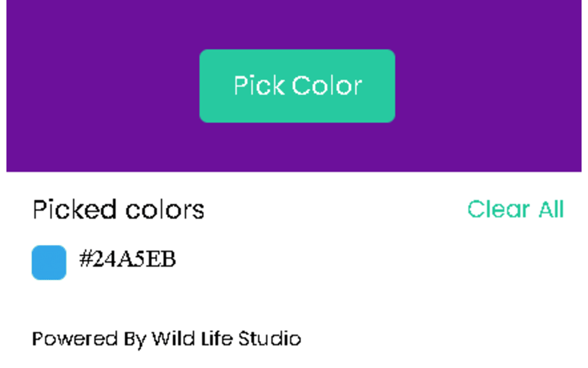588x368 pixels.
Task: Click the word Color on the green button
Action: coord(327,86)
